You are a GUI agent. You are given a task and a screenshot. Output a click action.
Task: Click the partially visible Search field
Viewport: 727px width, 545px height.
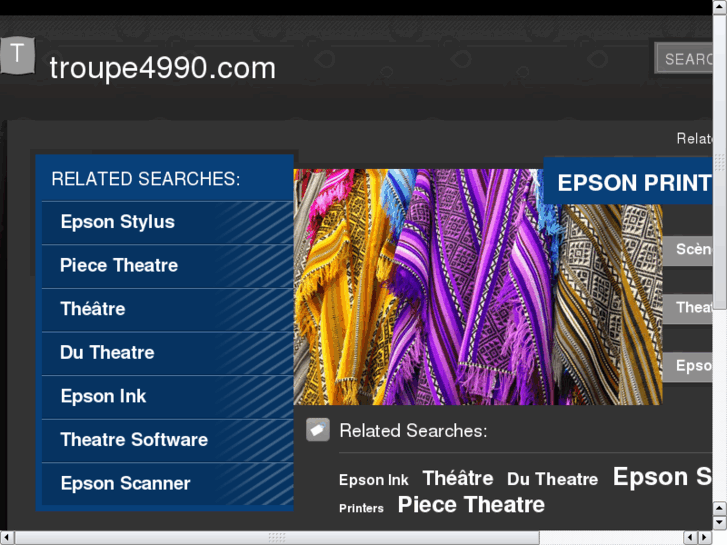click(x=683, y=58)
